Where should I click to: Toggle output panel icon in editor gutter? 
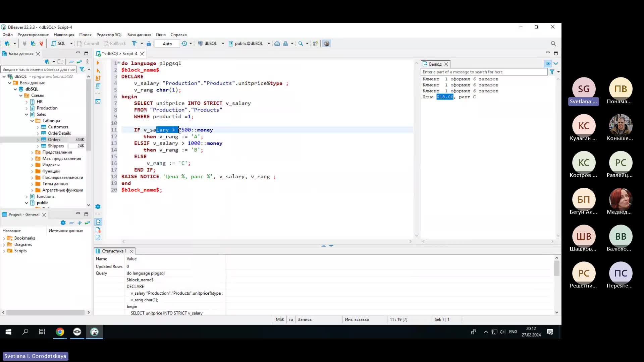98,222
